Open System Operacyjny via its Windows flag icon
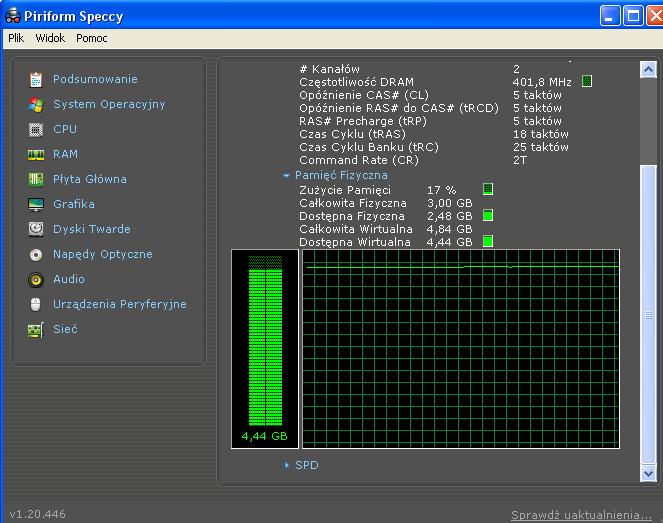 point(36,104)
